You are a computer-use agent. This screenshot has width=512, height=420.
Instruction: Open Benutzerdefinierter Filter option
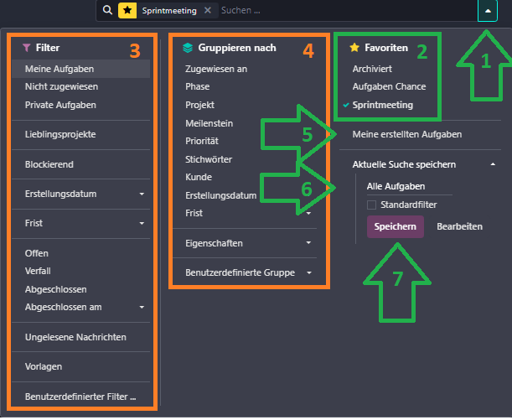(x=80, y=396)
